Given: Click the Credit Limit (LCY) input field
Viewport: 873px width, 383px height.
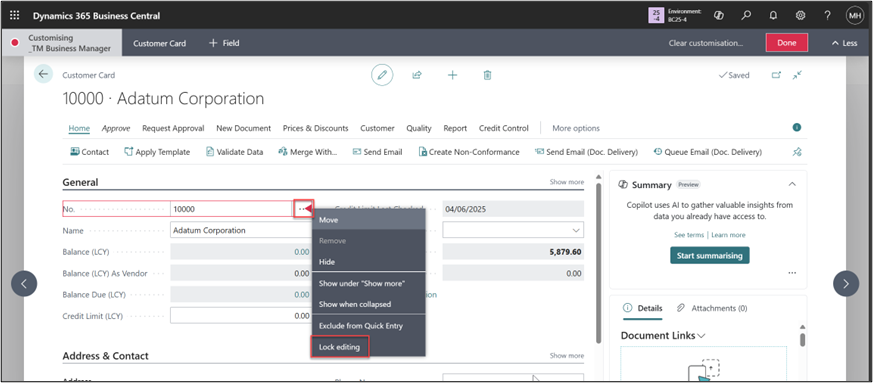Looking at the screenshot, I should (241, 315).
